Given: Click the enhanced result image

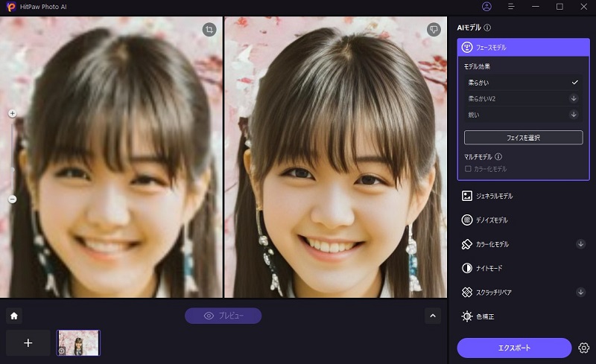Looking at the screenshot, I should [336, 157].
